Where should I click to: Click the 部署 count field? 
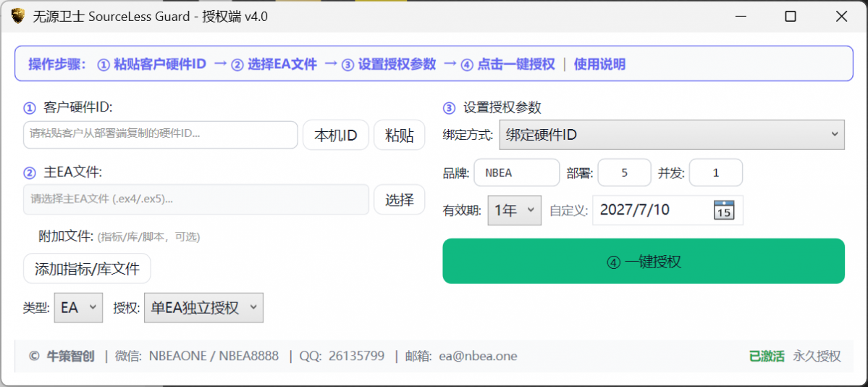tap(625, 172)
